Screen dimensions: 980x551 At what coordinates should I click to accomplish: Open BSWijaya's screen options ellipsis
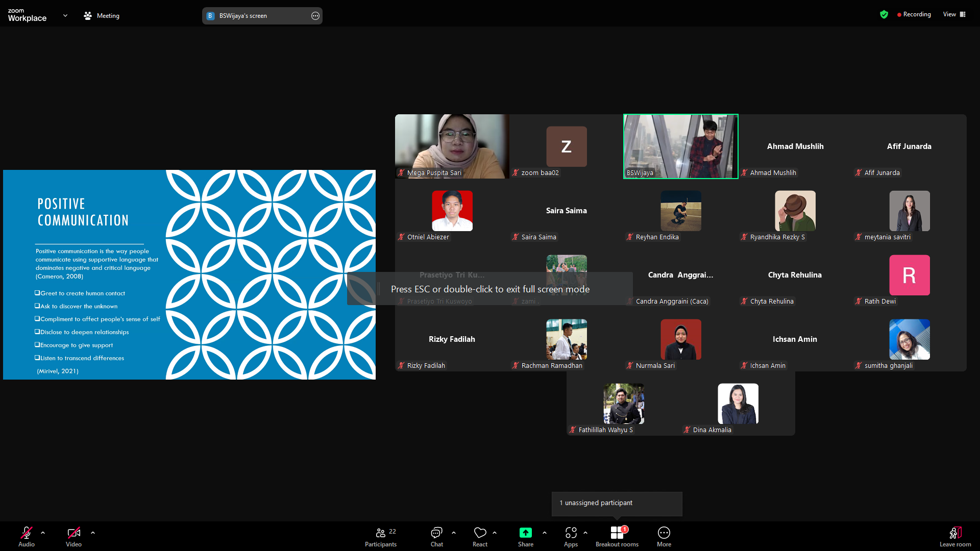point(315,16)
